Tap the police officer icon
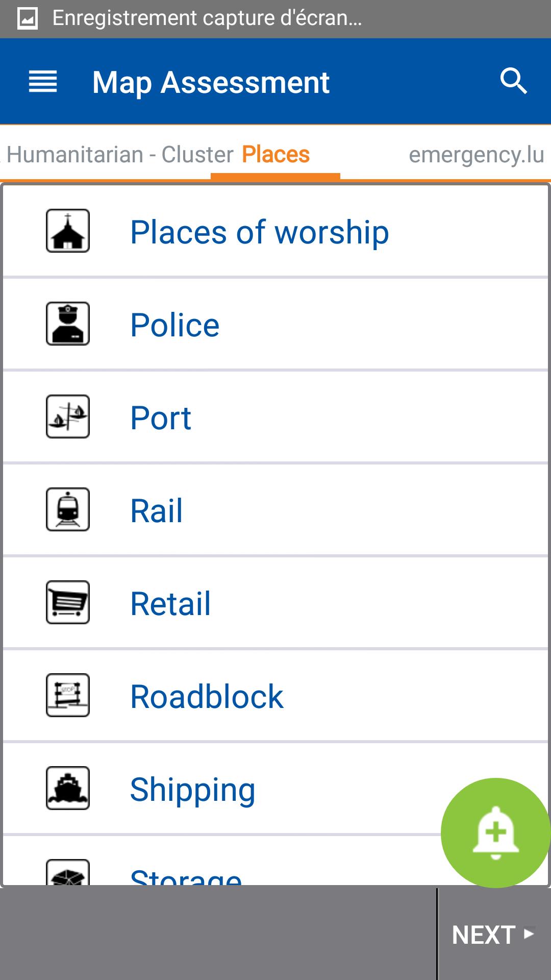The height and width of the screenshot is (980, 551). [68, 324]
